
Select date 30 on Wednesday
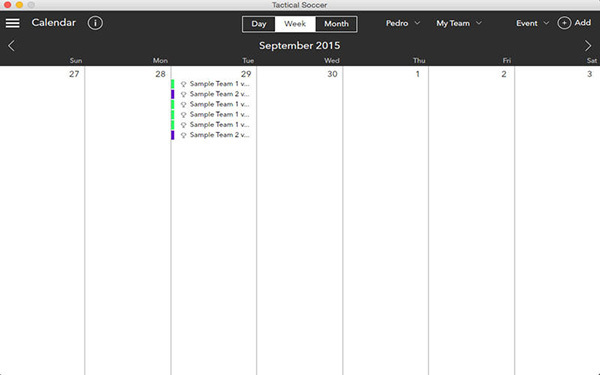coord(332,74)
